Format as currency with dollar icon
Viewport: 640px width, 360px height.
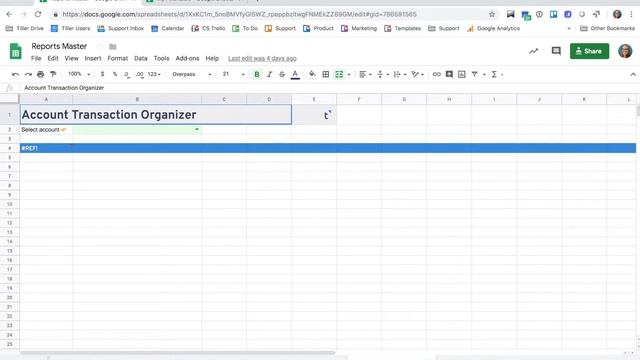coord(102,74)
